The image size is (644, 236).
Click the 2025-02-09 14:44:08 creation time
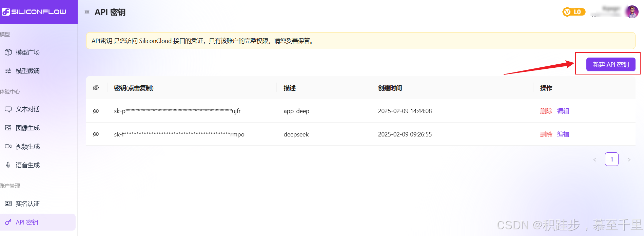[x=405, y=111]
